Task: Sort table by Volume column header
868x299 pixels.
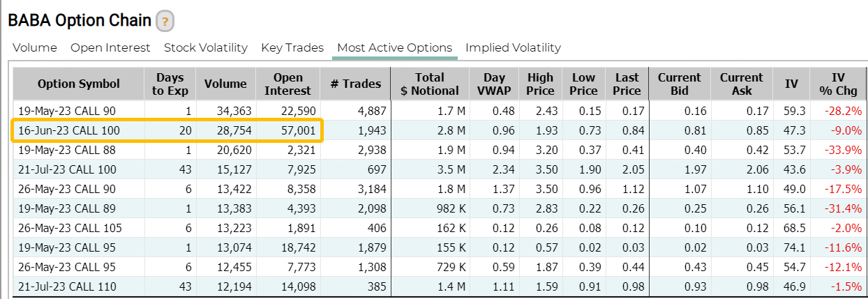Action: (x=225, y=84)
